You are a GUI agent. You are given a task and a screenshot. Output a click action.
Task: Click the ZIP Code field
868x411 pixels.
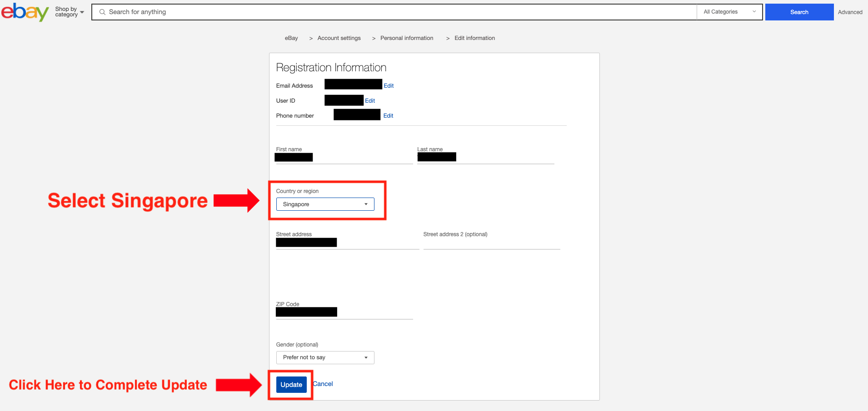click(344, 312)
